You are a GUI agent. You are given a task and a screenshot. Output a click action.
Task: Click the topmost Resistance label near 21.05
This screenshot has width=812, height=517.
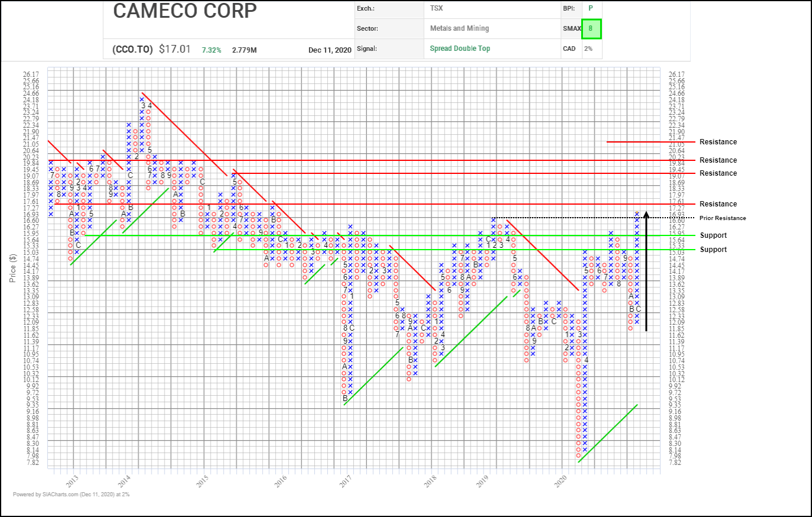tap(718, 142)
